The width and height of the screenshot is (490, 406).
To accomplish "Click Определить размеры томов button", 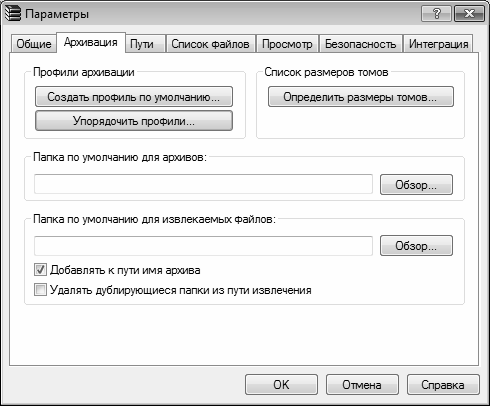I will (361, 97).
